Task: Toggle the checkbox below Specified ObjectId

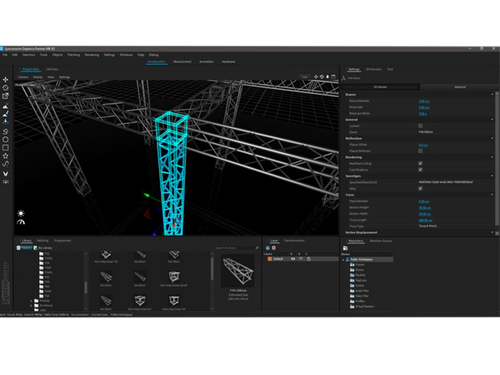Action: tap(420, 189)
